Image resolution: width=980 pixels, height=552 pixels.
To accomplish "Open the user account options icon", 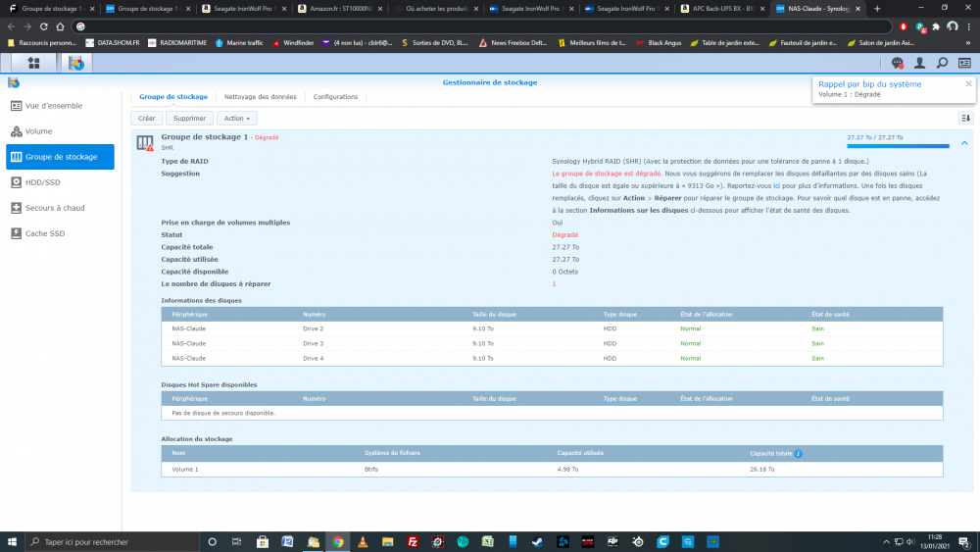I will click(x=919, y=63).
